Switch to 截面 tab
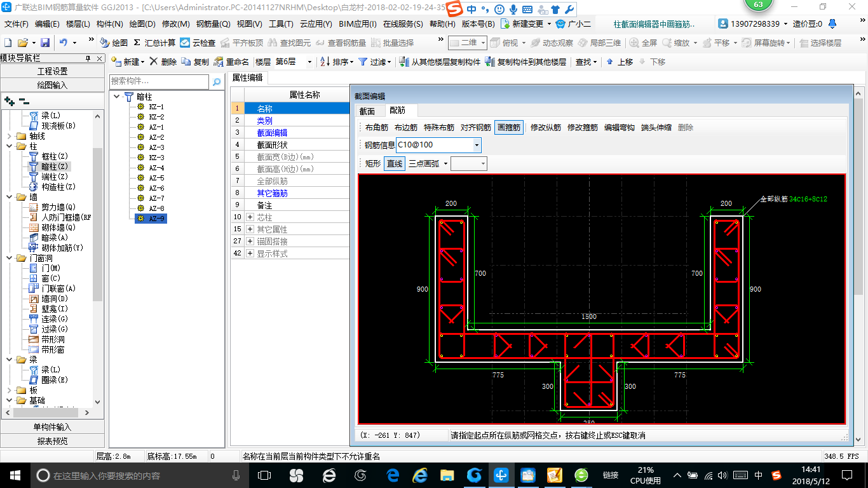Screen dimensions: 868x488 pos(367,111)
